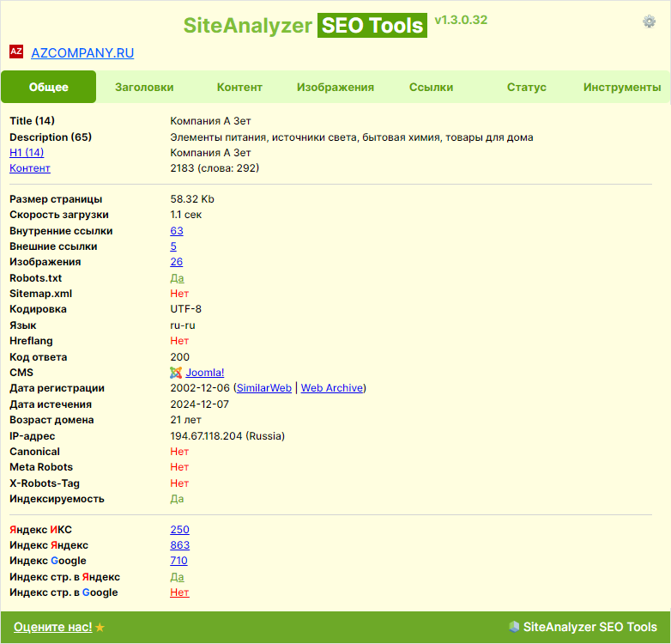Click SiteAnalyzer cube icon in footer
This screenshot has width=671, height=644.
click(x=513, y=627)
